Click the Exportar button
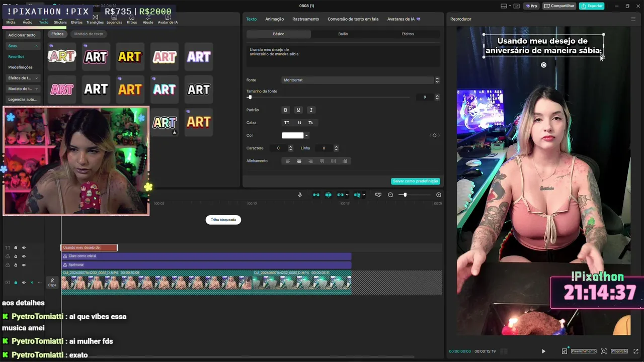 (x=592, y=6)
